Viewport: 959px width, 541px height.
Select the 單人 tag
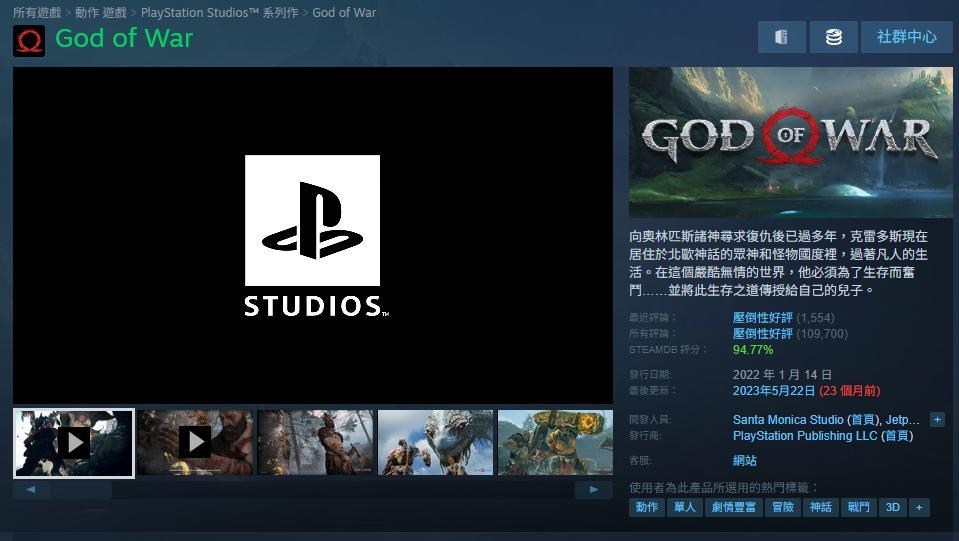pos(684,507)
